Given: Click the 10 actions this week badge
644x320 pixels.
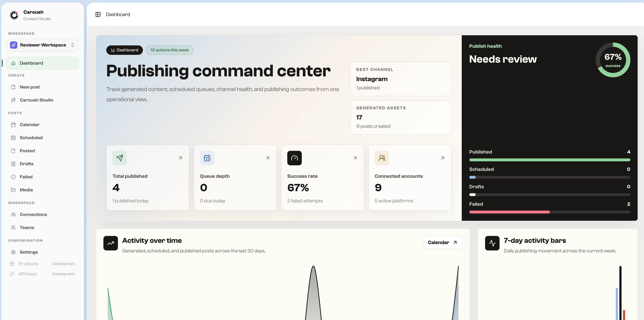Looking at the screenshot, I should pyautogui.click(x=169, y=50).
